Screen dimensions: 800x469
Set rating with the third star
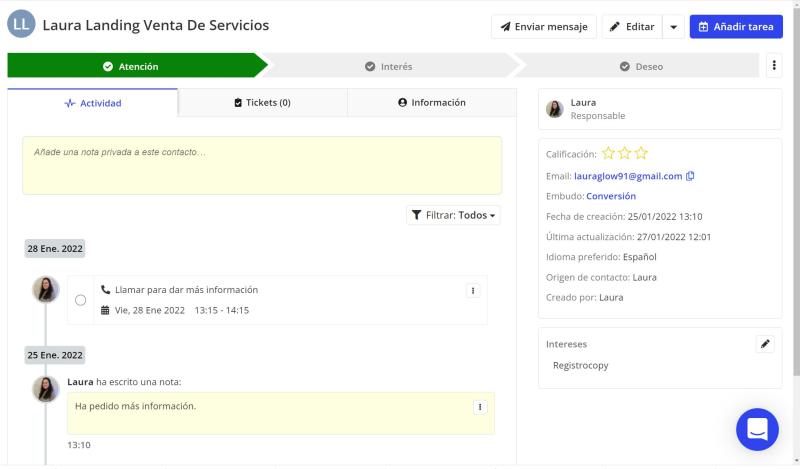click(x=641, y=154)
